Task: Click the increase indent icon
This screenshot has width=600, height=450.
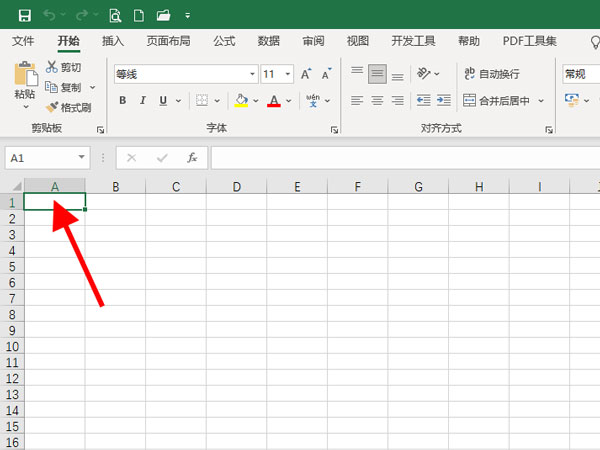Action: (x=447, y=100)
